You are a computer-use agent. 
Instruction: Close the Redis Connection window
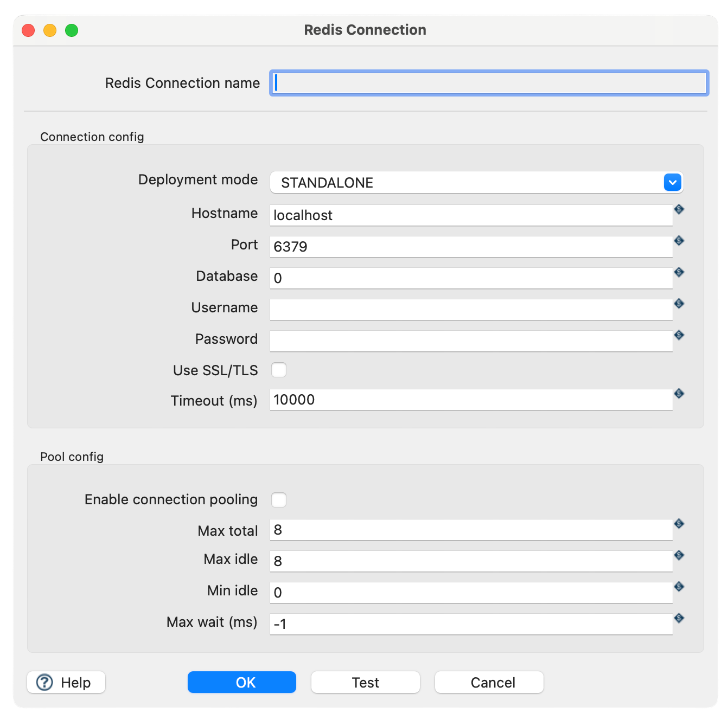click(x=28, y=30)
